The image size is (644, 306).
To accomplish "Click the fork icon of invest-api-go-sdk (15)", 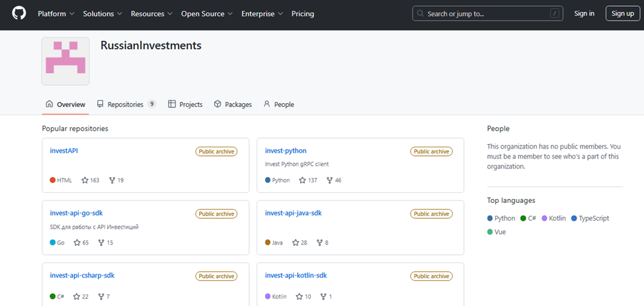I will point(101,243).
